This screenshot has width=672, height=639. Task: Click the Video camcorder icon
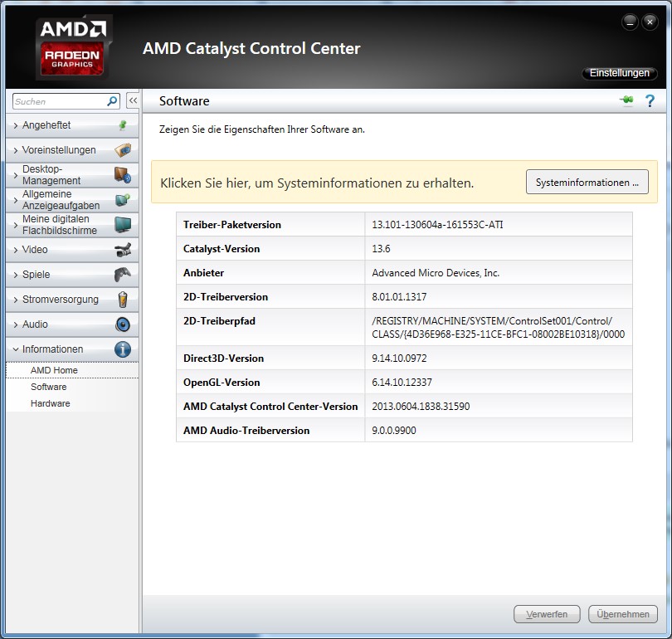coord(123,250)
